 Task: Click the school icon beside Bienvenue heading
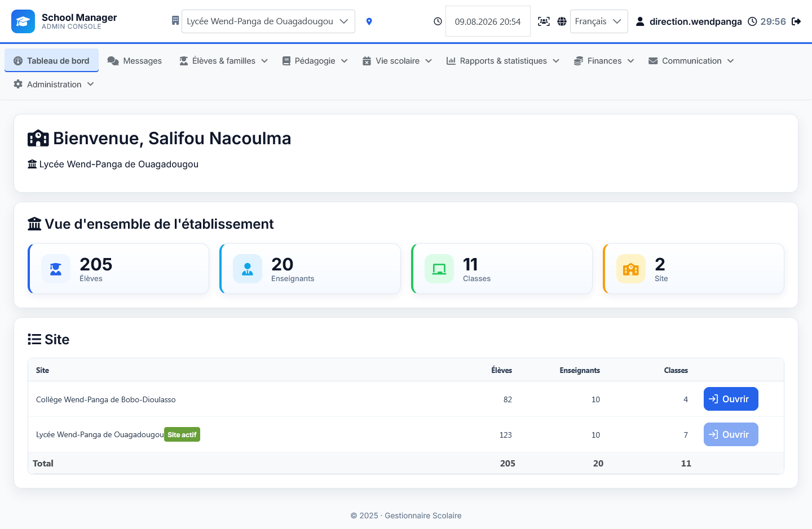pos(38,138)
